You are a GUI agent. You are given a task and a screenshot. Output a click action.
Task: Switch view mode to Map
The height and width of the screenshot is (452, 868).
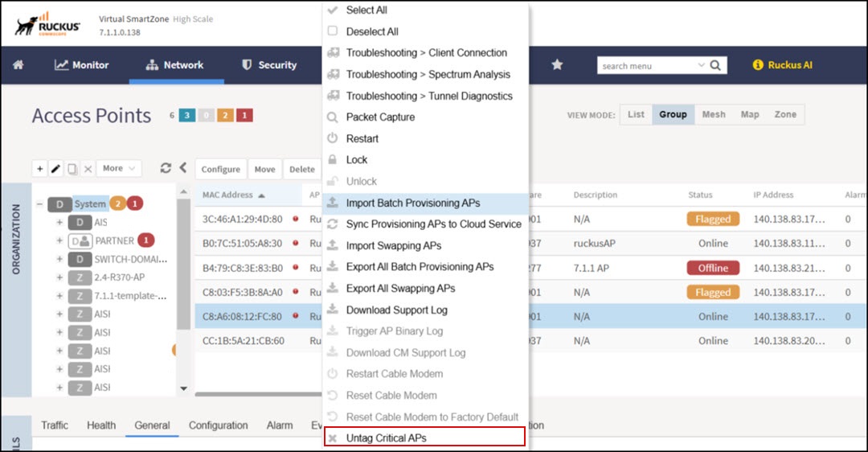(750, 115)
